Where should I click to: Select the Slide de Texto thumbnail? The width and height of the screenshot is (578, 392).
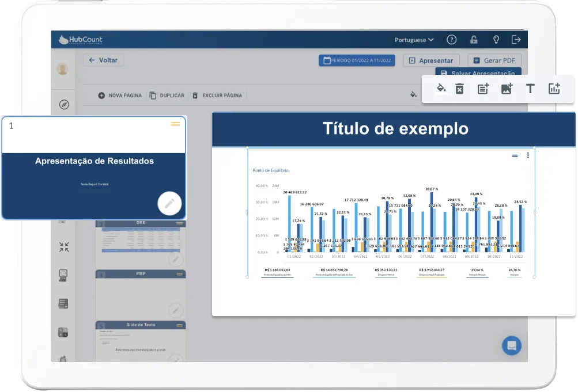tap(141, 341)
